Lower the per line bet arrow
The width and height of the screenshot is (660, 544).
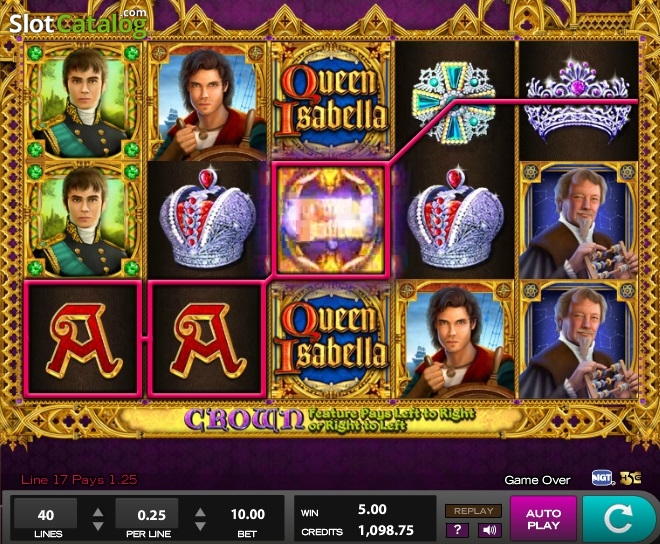pyautogui.click(x=200, y=526)
